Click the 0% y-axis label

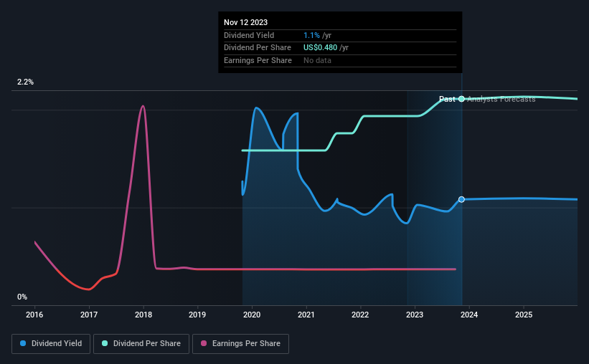22,297
